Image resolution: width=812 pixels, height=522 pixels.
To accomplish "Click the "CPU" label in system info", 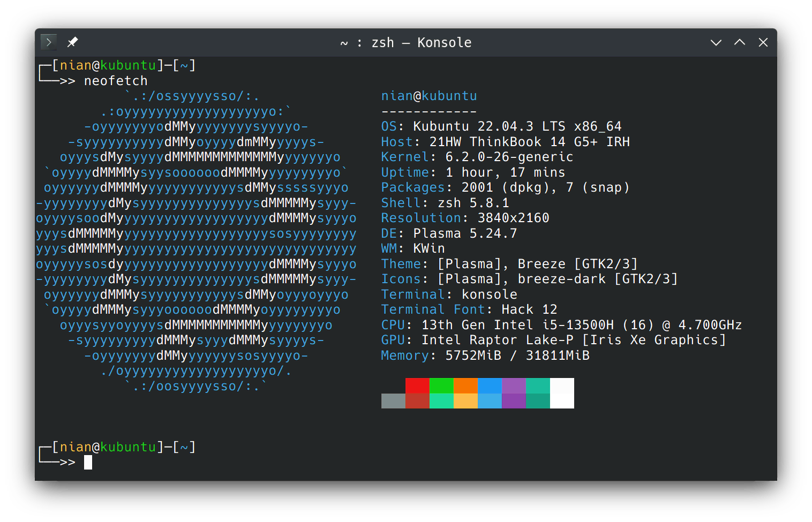I will tap(393, 325).
